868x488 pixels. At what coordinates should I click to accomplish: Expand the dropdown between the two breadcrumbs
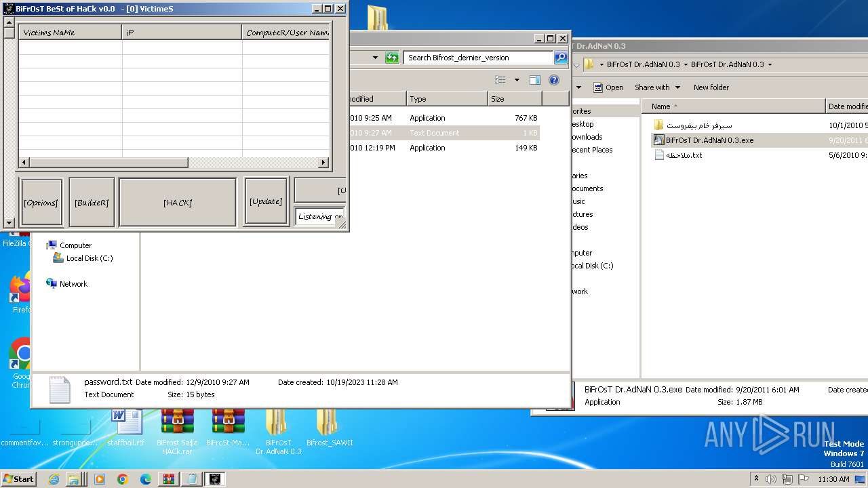coord(686,65)
